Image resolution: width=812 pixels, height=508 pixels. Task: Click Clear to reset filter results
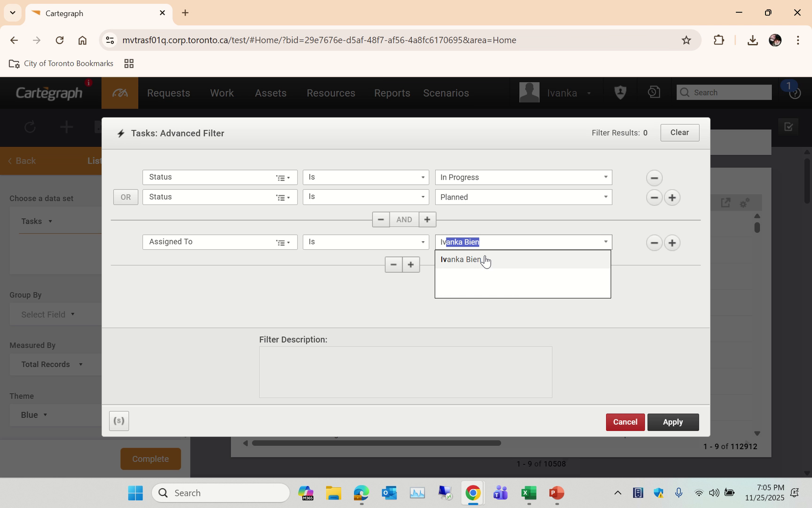[679, 133]
